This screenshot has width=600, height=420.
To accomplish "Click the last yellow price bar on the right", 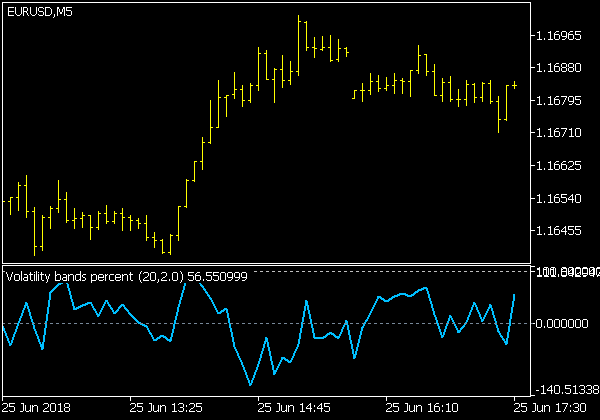I will tap(514, 85).
